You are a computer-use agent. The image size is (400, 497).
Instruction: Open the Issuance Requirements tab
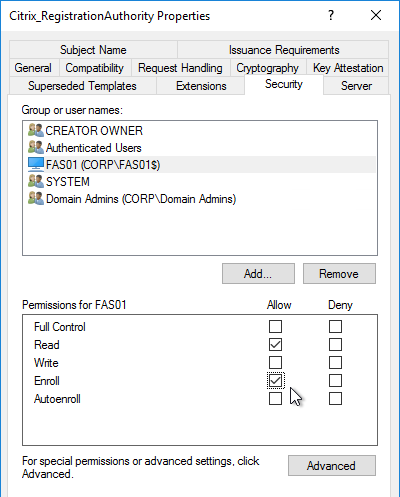click(284, 50)
